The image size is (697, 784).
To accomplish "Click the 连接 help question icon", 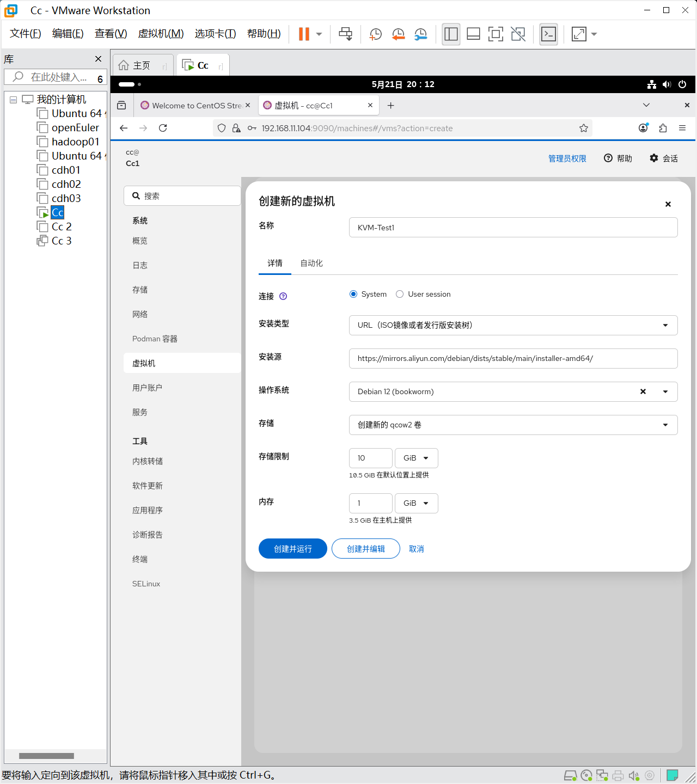I will (283, 296).
